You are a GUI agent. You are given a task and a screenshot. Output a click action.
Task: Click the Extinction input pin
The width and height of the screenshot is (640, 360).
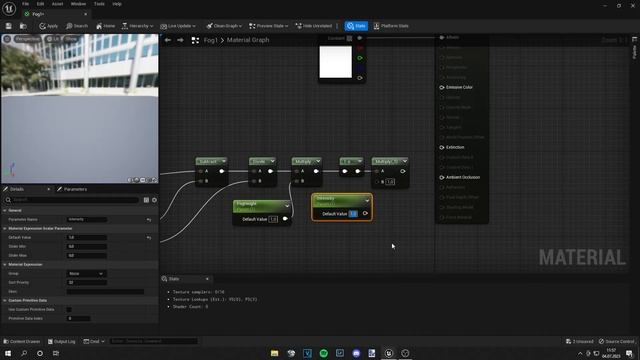[442, 147]
